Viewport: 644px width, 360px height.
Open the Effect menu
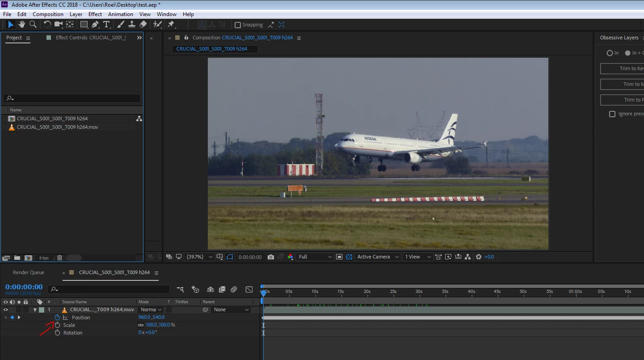pyautogui.click(x=95, y=14)
